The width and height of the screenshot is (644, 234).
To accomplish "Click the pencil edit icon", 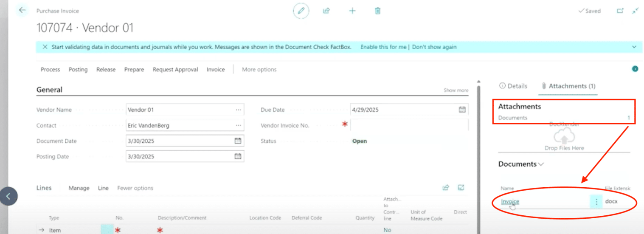I will click(x=301, y=11).
